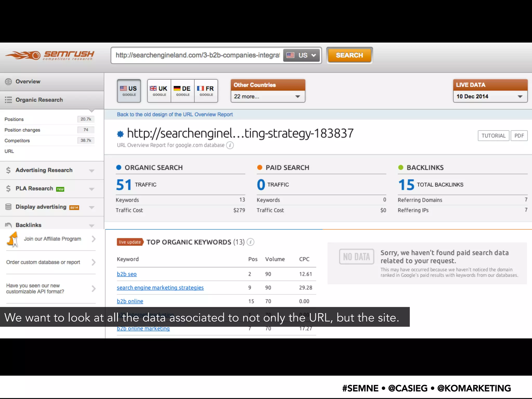Expand the Display advertising section arrow
This screenshot has width=532, height=399.
click(x=91, y=207)
